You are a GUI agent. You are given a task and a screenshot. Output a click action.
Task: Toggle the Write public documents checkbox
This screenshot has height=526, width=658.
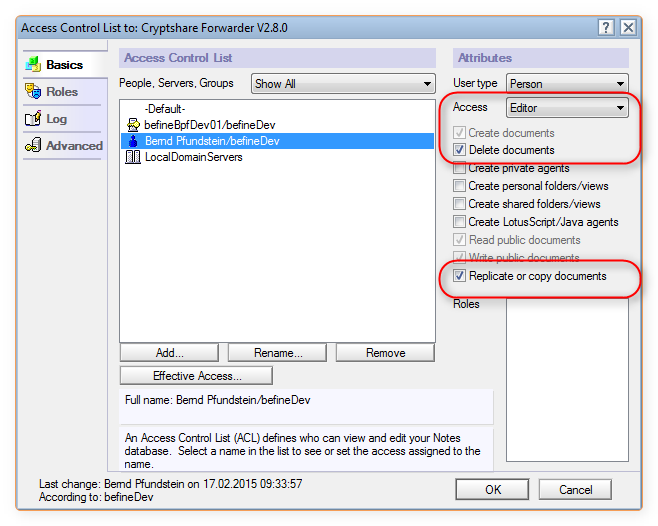[x=460, y=257]
